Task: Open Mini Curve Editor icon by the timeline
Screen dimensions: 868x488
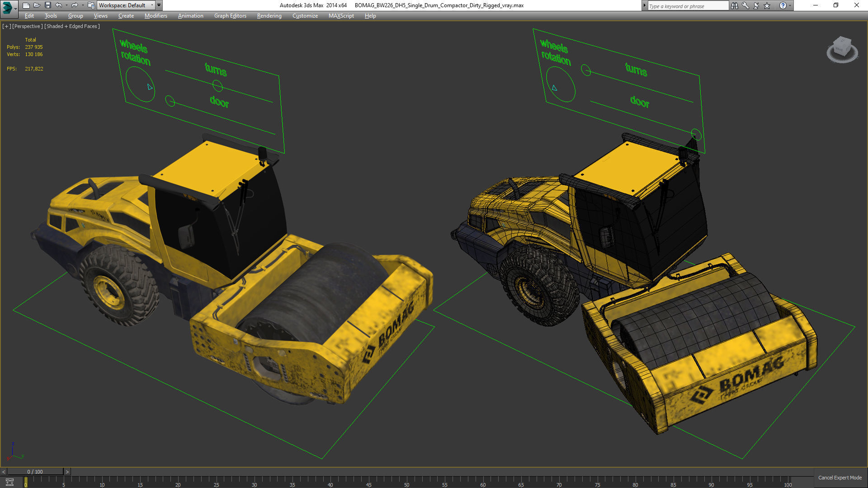Action: (9, 482)
